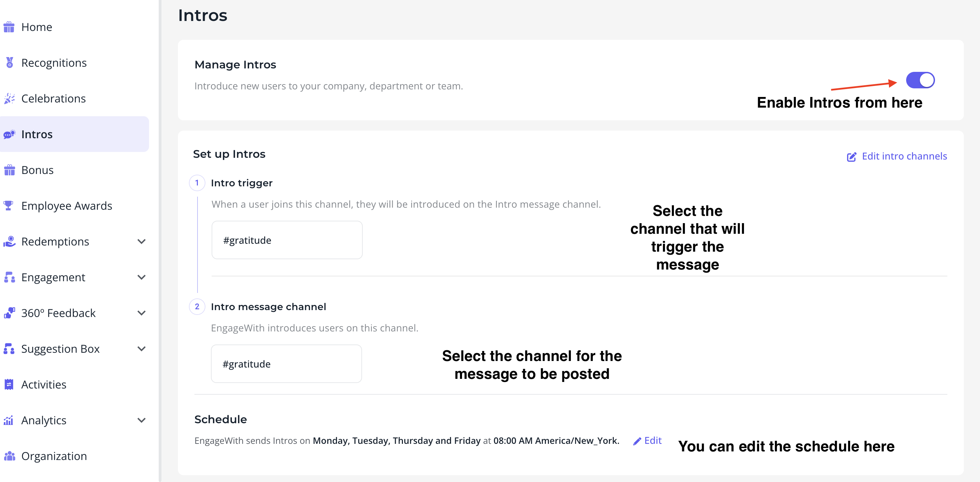This screenshot has width=980, height=482.
Task: Click the Intro trigger heading text
Action: pyautogui.click(x=241, y=183)
